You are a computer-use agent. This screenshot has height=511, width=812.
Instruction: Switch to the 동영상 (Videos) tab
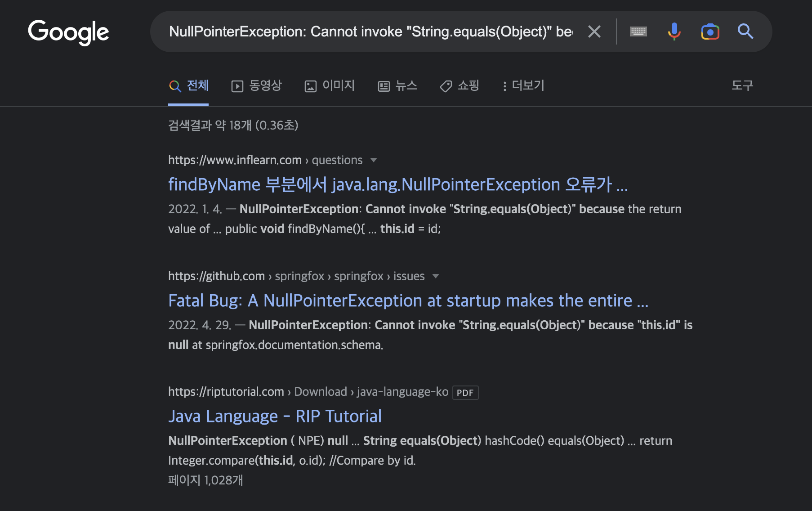pyautogui.click(x=256, y=85)
